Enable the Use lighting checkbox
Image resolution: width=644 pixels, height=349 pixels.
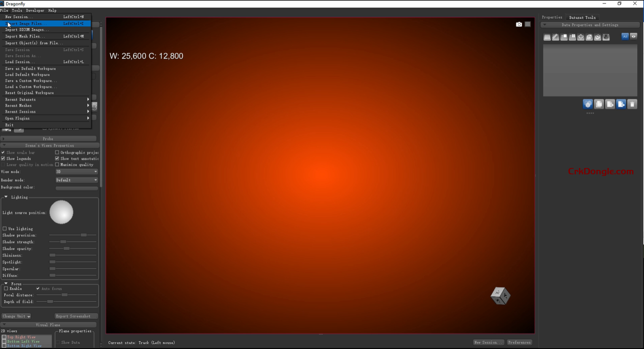(x=5, y=229)
